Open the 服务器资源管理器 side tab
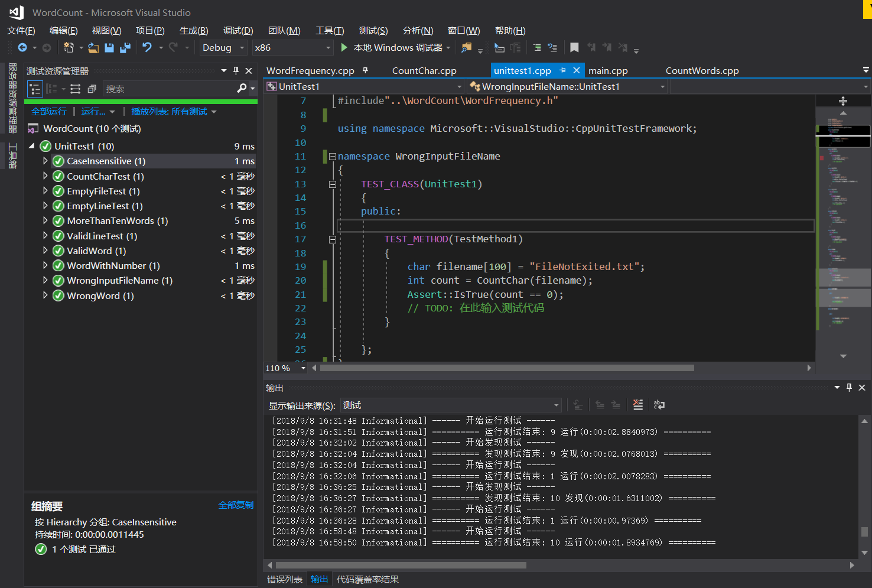 [x=12, y=98]
